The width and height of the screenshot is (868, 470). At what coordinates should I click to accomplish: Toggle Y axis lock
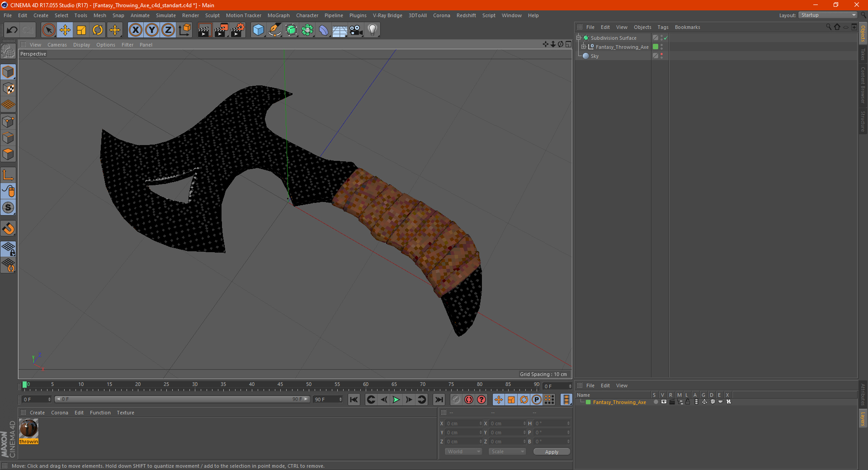pyautogui.click(x=152, y=30)
